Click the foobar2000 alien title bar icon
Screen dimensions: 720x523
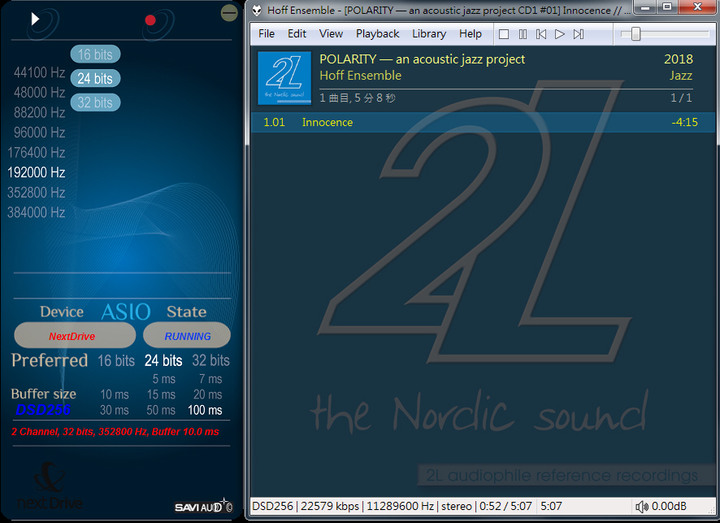(x=257, y=10)
